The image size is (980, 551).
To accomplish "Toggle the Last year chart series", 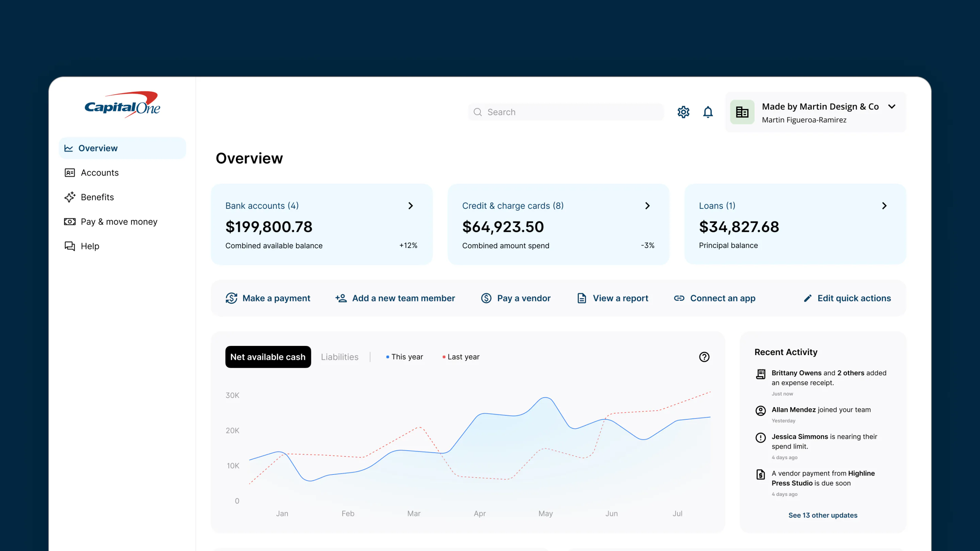I will (461, 357).
